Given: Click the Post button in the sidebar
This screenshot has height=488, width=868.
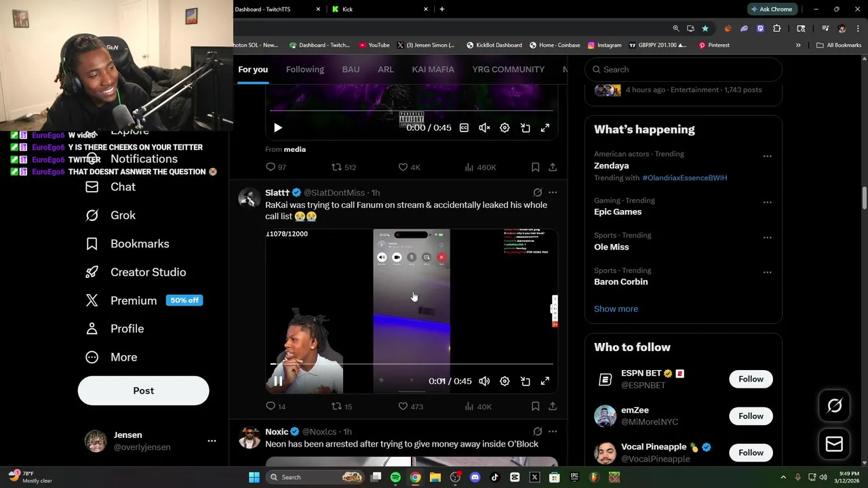Looking at the screenshot, I should [x=143, y=390].
